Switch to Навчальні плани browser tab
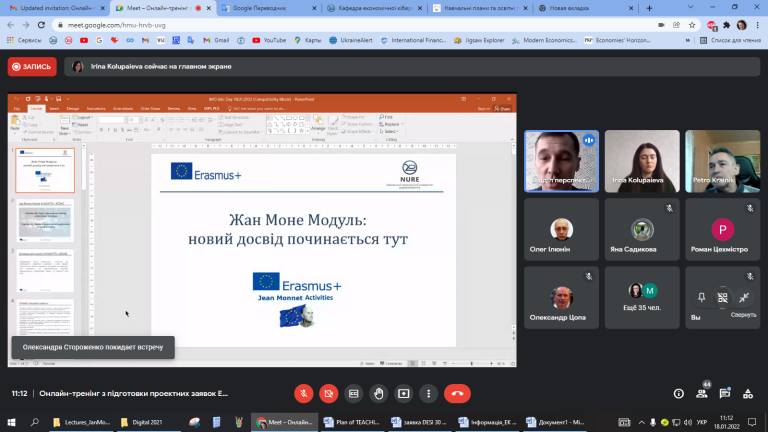 pos(479,8)
